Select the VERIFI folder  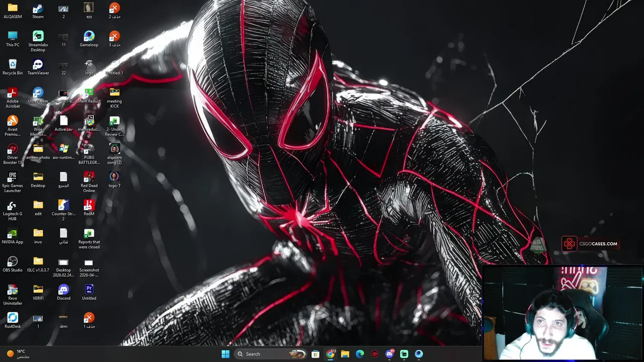click(x=38, y=292)
